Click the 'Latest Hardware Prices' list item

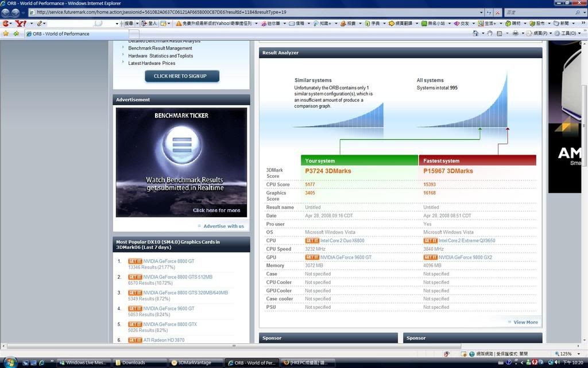[x=152, y=63]
